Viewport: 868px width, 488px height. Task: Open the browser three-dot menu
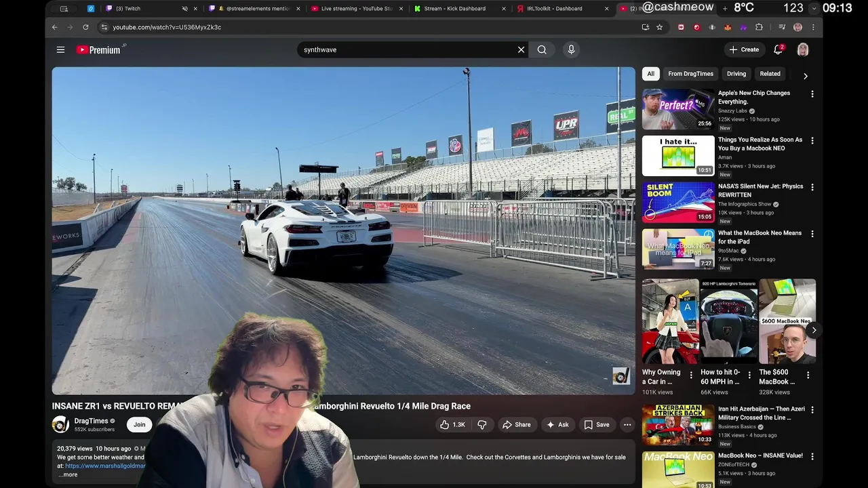pyautogui.click(x=813, y=27)
